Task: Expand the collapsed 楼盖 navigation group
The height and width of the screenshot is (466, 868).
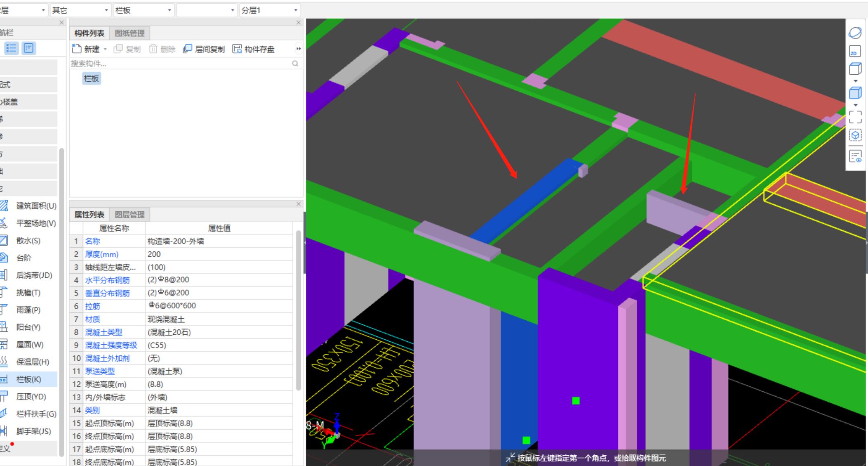Action: coord(28,102)
